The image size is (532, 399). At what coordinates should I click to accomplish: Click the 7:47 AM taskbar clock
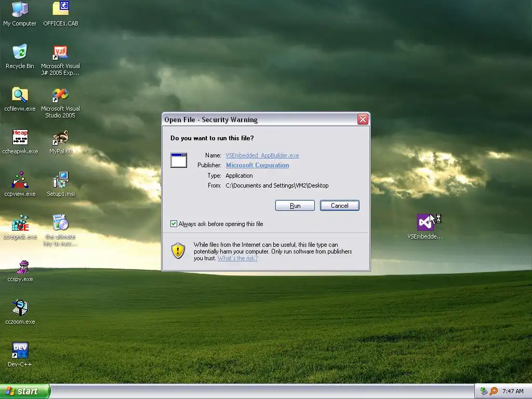click(x=513, y=391)
